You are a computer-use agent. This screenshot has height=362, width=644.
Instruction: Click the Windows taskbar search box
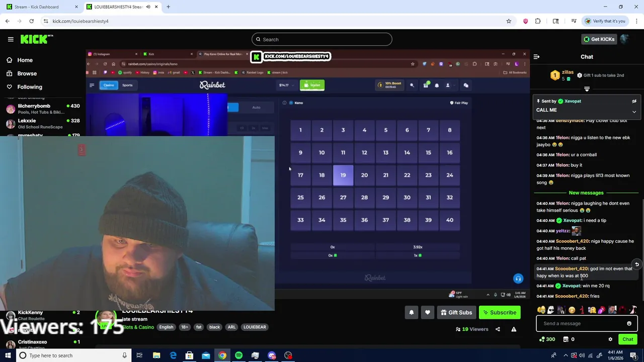click(x=73, y=355)
